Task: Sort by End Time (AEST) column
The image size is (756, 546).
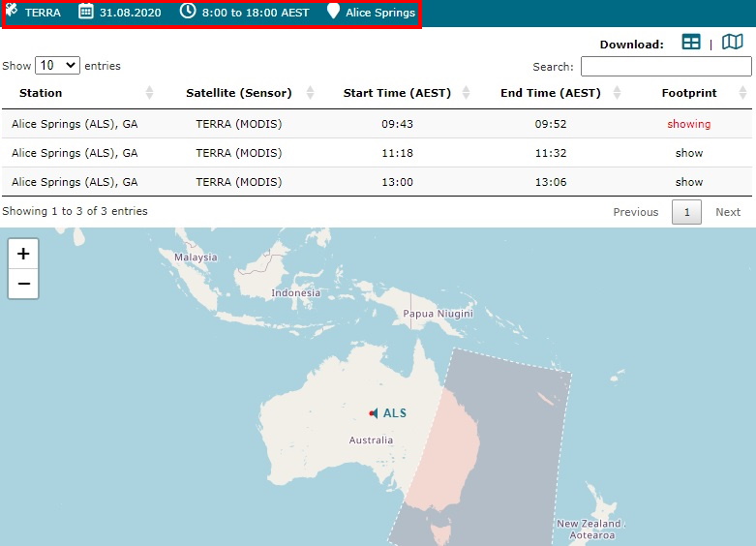Action: tap(551, 93)
